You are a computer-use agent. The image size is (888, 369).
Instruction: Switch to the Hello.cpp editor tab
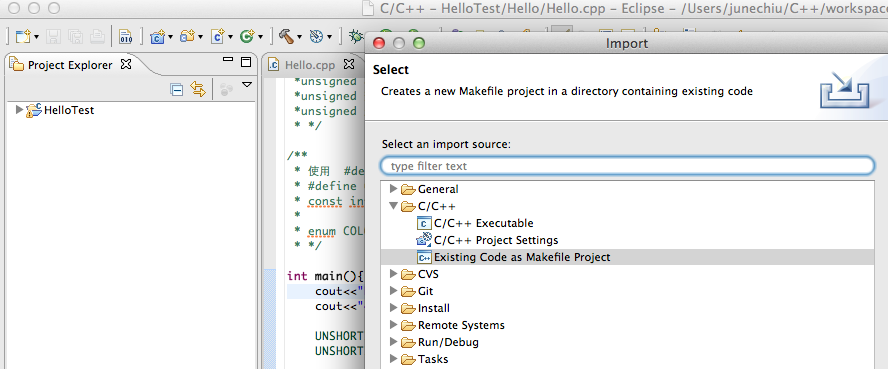[310, 65]
